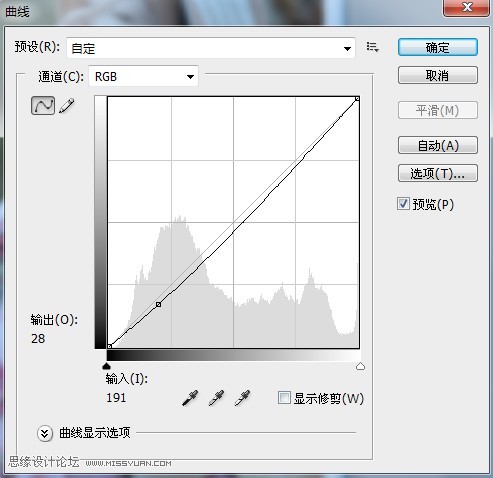Pick the gray point eyedropper

216,398
